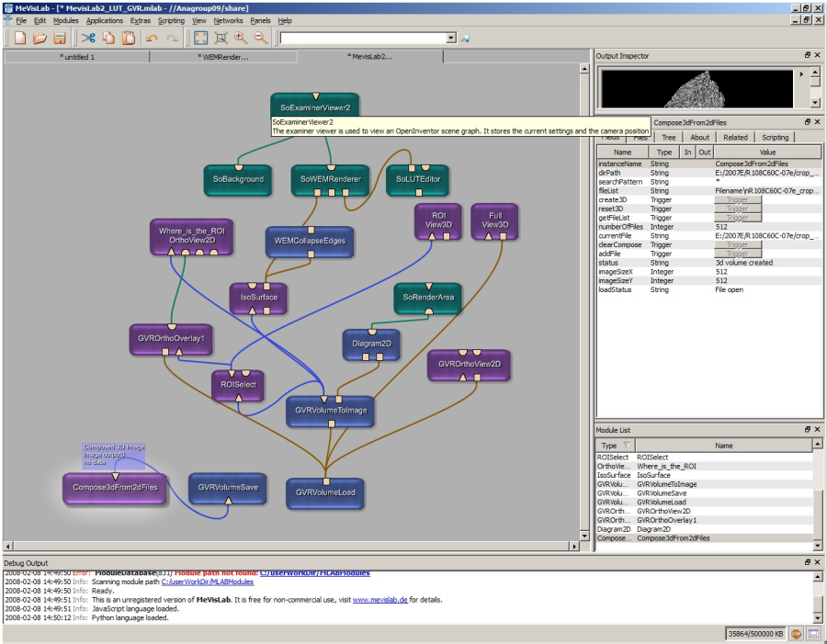827x644 pixels.
Task: Click the network view horizontal scrollbar right arrow
Action: [x=574, y=546]
